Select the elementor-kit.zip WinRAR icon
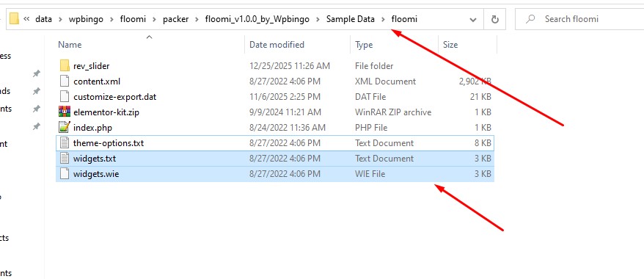 [x=65, y=112]
